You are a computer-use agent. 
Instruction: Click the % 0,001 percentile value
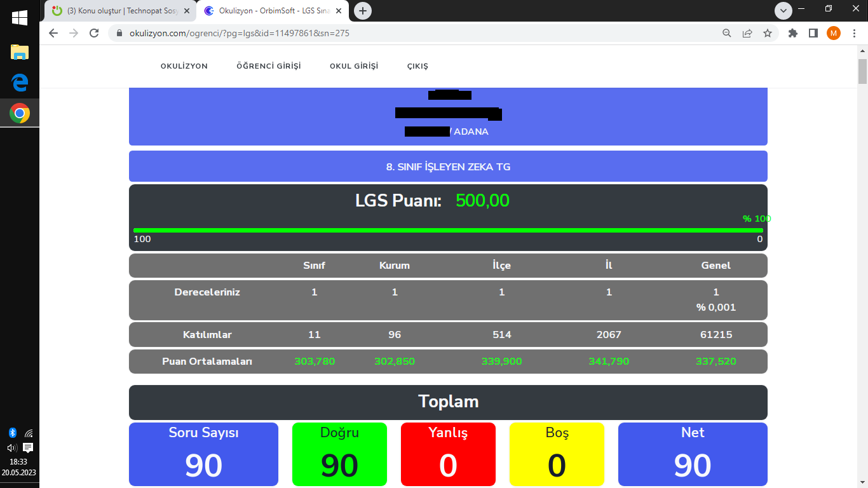pyautogui.click(x=716, y=308)
